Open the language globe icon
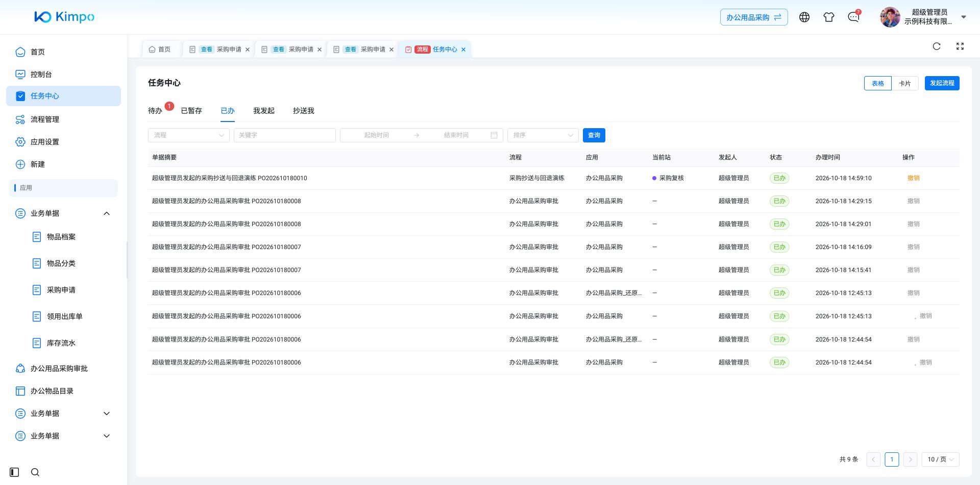 coord(804,17)
